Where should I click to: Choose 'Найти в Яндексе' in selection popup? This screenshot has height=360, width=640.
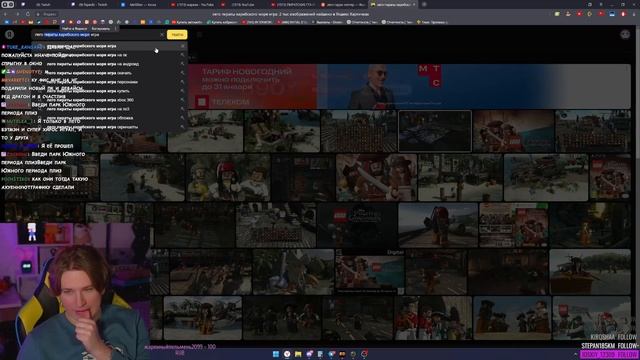click(x=75, y=29)
